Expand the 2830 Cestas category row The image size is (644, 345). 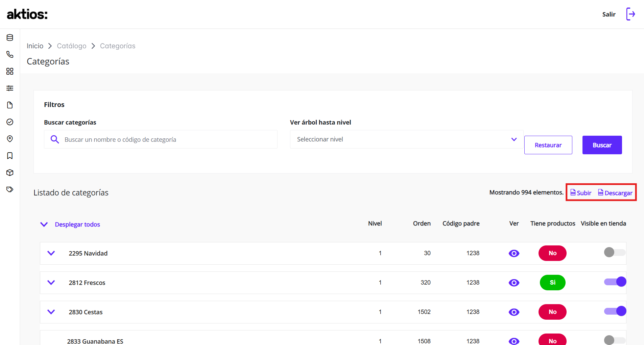51,312
